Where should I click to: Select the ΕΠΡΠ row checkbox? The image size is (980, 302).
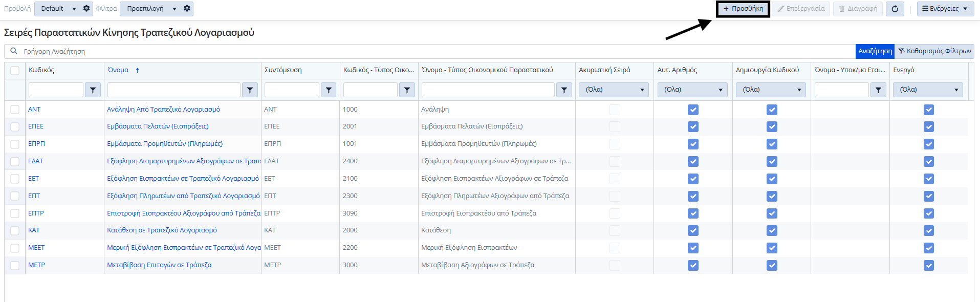point(15,144)
